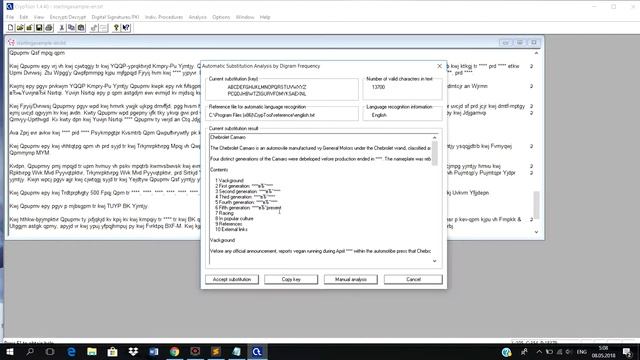Click 'Qpupmv Qsf mpq qpm' ciphertext title line
The image size is (640, 360).
click(x=37, y=53)
